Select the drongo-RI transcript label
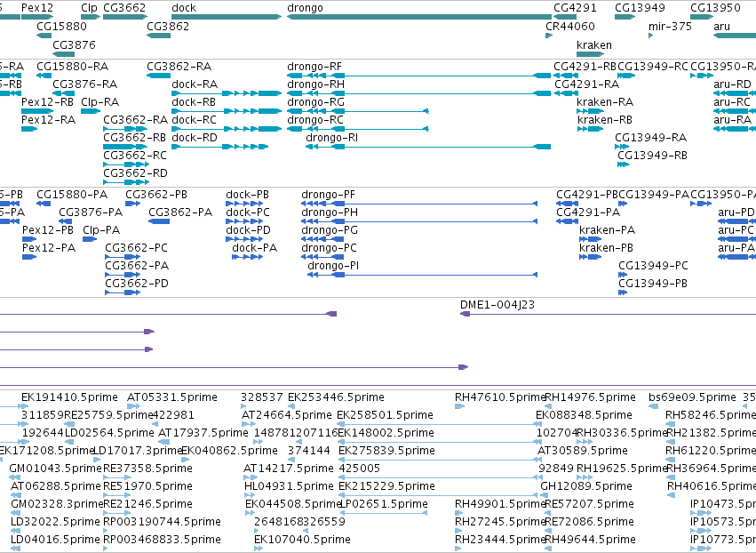The height and width of the screenshot is (553, 756). click(x=331, y=138)
